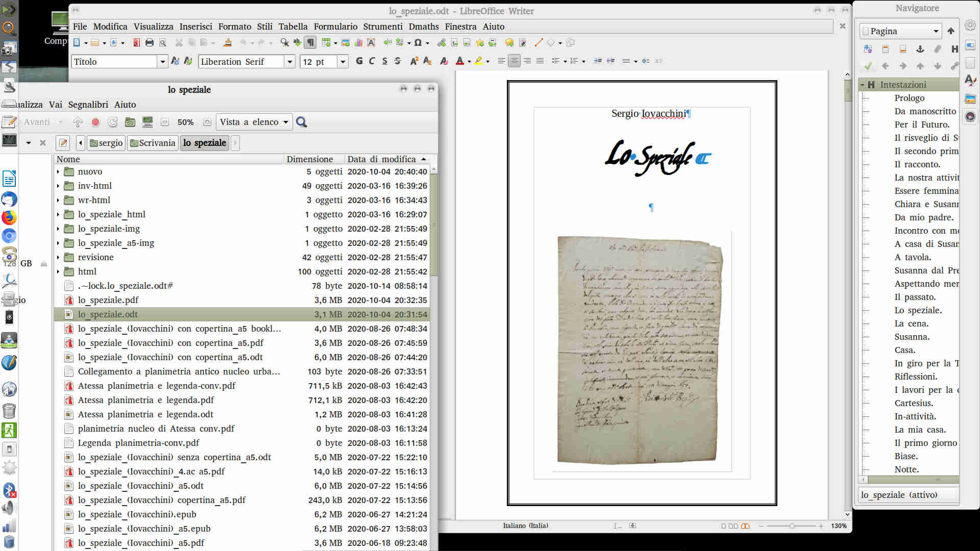
Task: Sort file list by Dimensione column
Action: [x=314, y=159]
